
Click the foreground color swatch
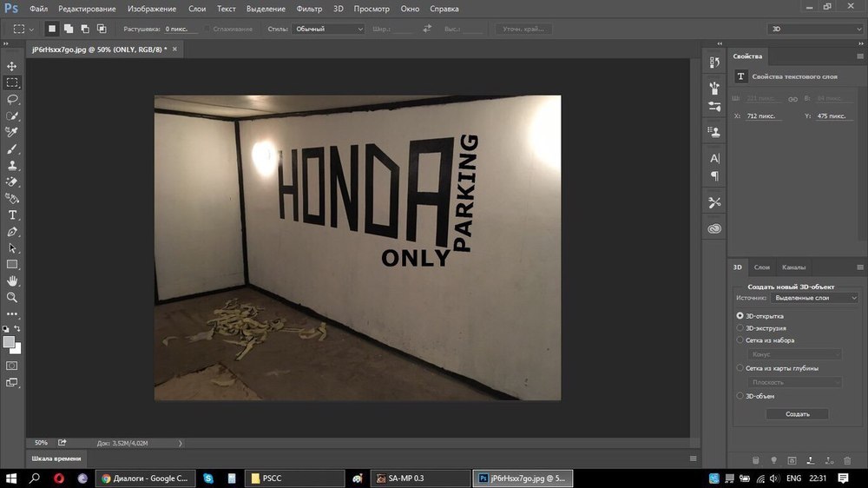pos(10,342)
